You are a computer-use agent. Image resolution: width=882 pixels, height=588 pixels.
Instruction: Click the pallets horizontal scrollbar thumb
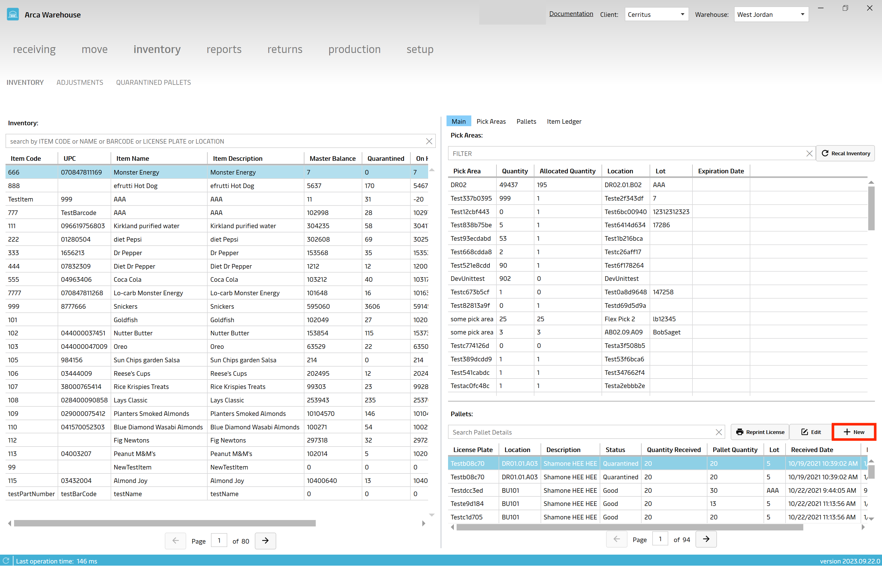[630, 527]
